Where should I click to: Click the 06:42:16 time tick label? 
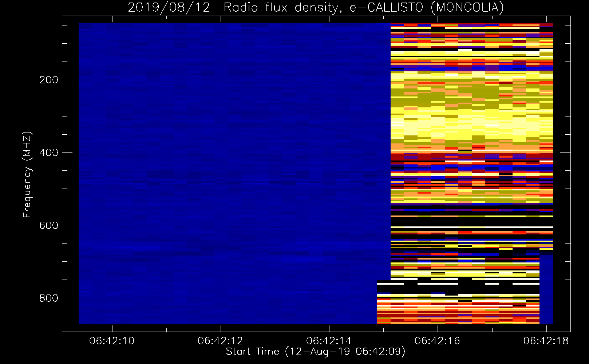pos(437,341)
